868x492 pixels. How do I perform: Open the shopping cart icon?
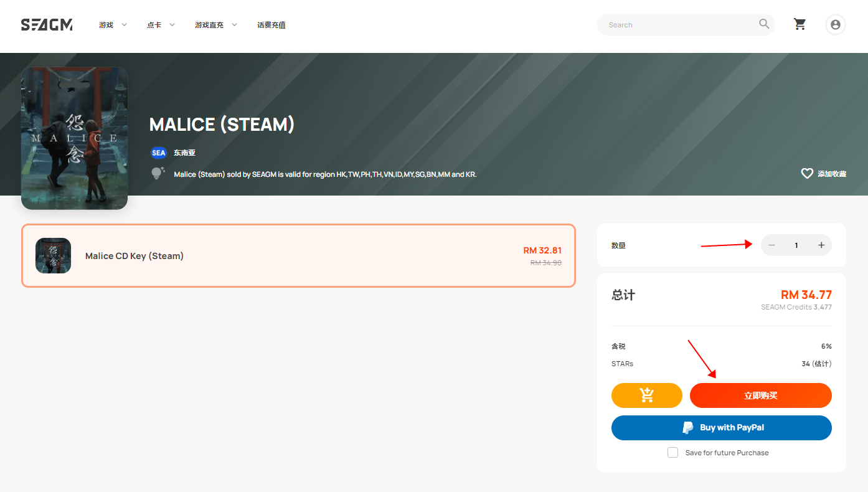(x=800, y=24)
